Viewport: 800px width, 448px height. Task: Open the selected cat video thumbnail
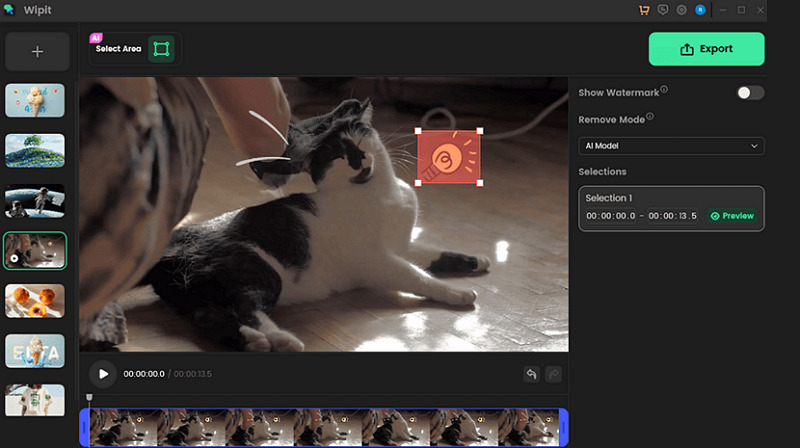click(x=35, y=251)
